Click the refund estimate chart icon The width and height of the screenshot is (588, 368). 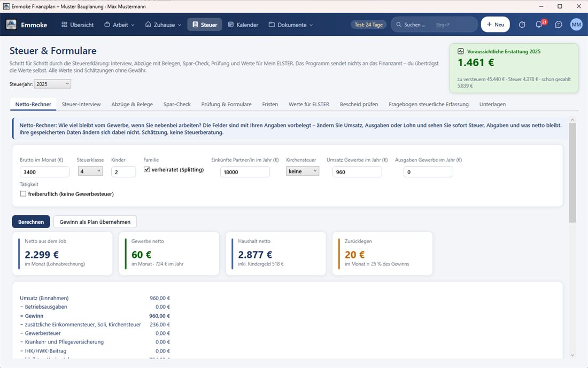pyautogui.click(x=460, y=51)
